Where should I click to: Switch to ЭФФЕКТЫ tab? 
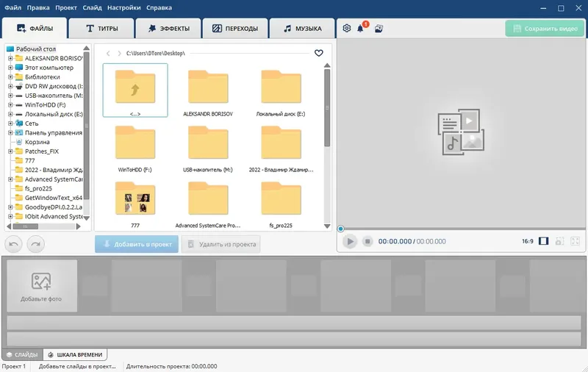[x=168, y=29]
